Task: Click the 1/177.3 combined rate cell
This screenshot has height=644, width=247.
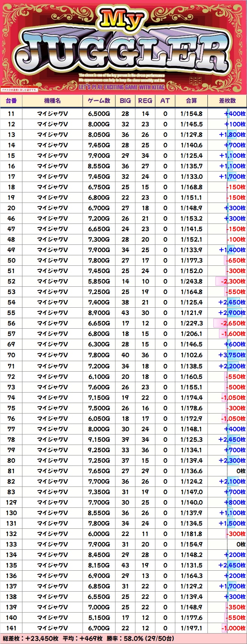Action: [x=191, y=261]
